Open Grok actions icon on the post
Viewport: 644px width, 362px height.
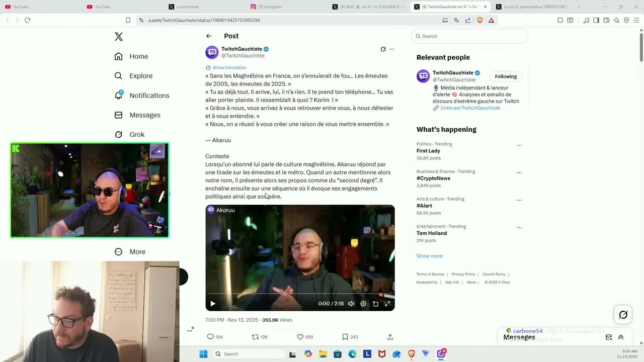[x=383, y=49]
